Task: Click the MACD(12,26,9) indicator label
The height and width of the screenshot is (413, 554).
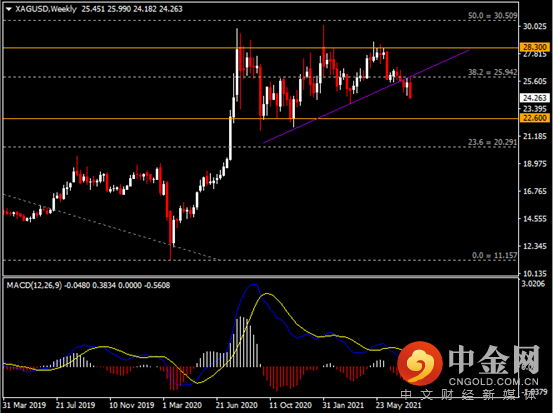Action: point(34,285)
